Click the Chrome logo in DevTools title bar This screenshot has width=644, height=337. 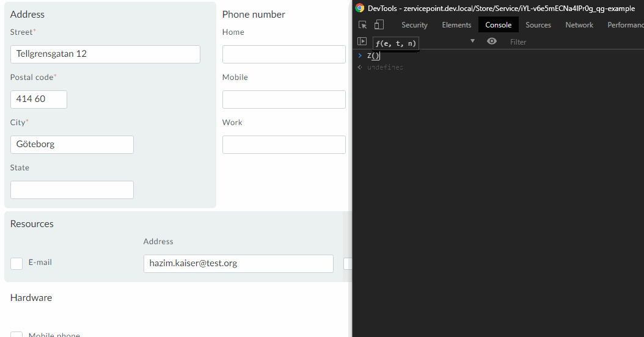pyautogui.click(x=360, y=8)
